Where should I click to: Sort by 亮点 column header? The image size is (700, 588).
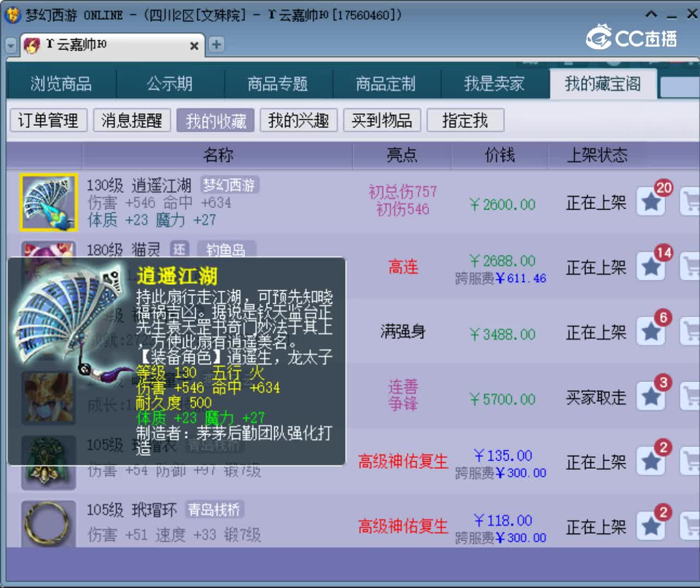point(402,156)
